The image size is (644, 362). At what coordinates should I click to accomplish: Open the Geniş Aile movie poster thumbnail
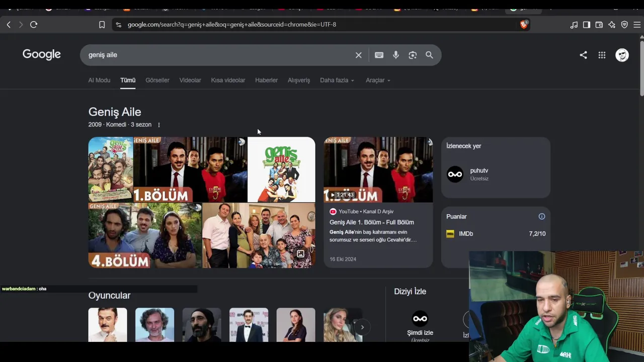pos(111,169)
